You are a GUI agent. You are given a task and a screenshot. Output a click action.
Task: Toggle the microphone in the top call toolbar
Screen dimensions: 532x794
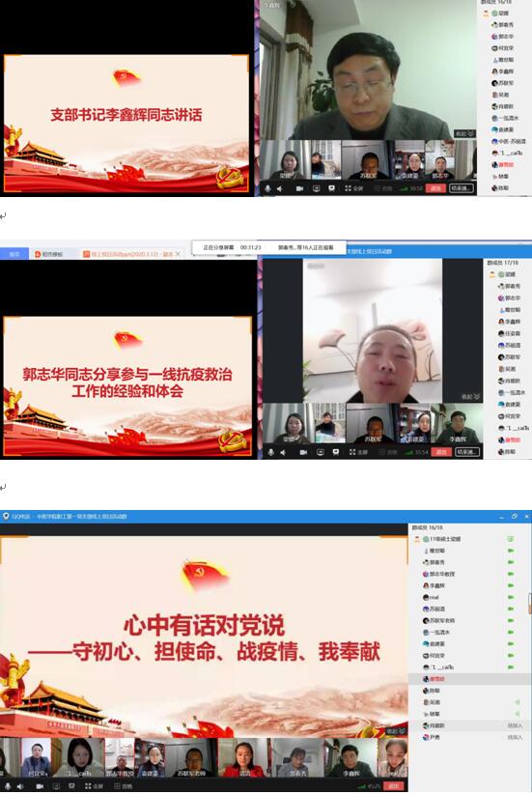[x=267, y=188]
